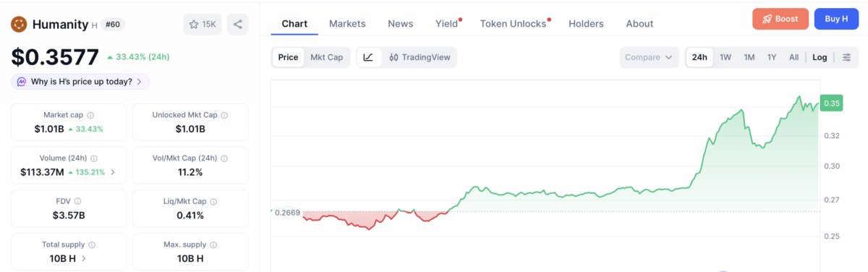Show Liq/Mkt Cap info icon
The image size is (868, 272).
(x=213, y=201)
